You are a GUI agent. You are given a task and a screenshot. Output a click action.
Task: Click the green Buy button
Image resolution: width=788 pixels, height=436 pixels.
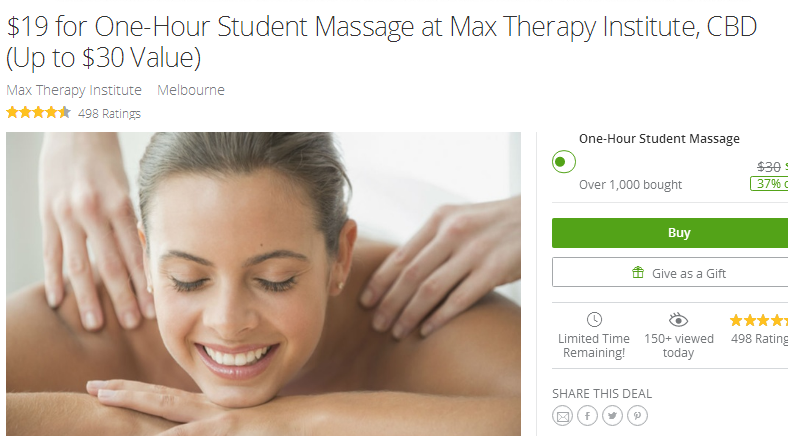(670, 233)
